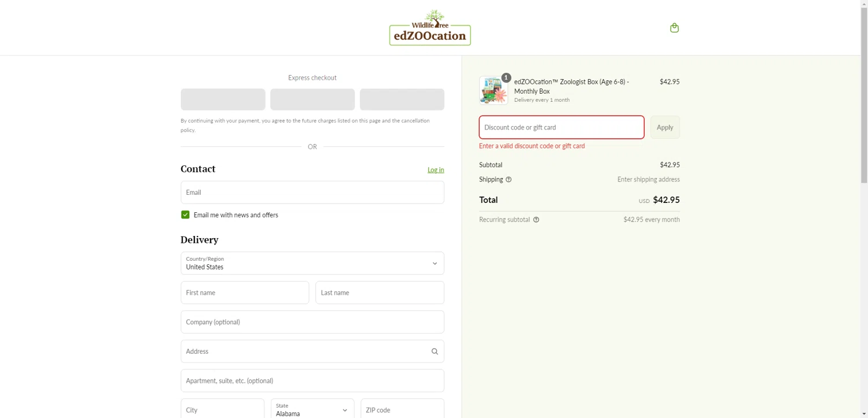Open the shopping bag cart icon
The height and width of the screenshot is (418, 868).
coord(674,28)
